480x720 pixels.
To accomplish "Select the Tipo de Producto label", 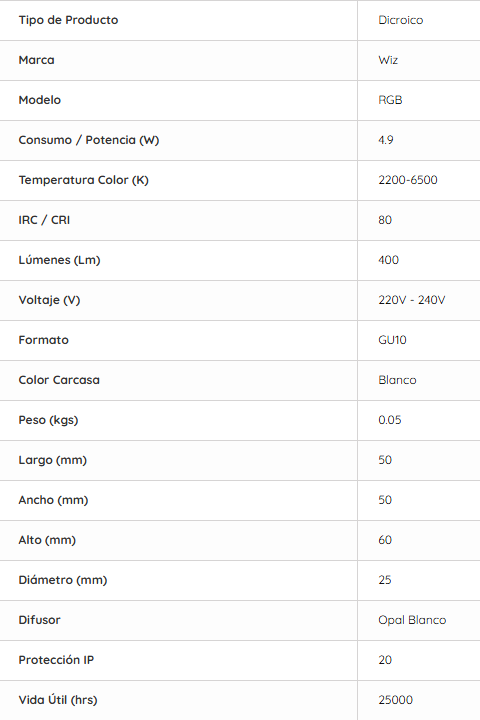I will 68,20.
